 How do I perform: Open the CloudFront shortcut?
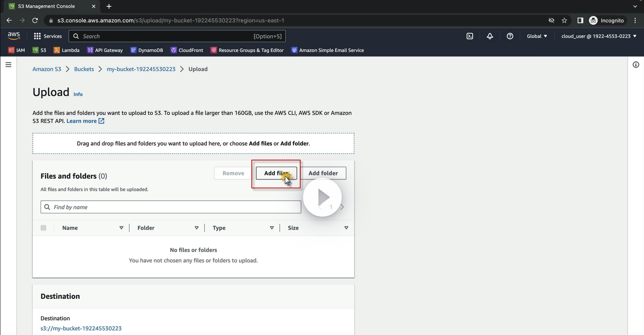coord(187,50)
